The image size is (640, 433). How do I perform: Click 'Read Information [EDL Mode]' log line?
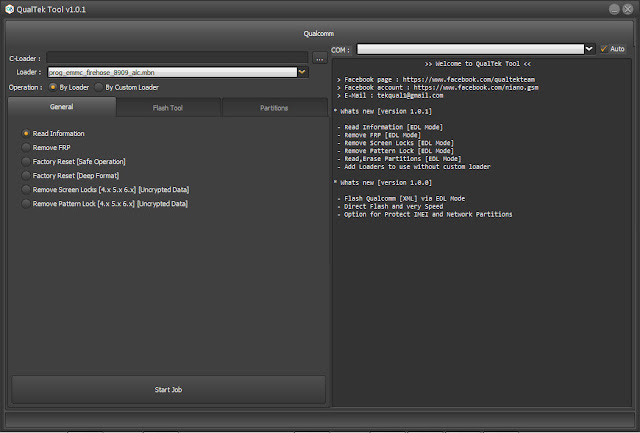[x=390, y=127]
